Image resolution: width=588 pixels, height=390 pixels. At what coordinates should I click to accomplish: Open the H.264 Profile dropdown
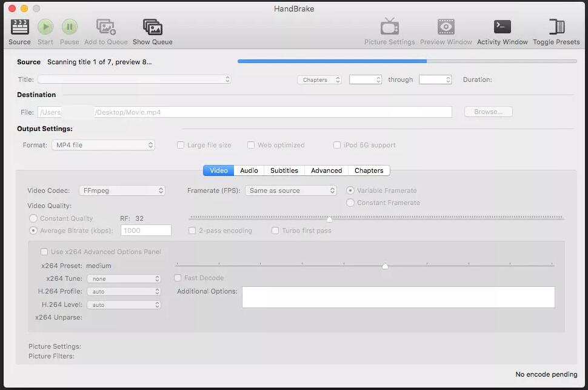point(124,291)
